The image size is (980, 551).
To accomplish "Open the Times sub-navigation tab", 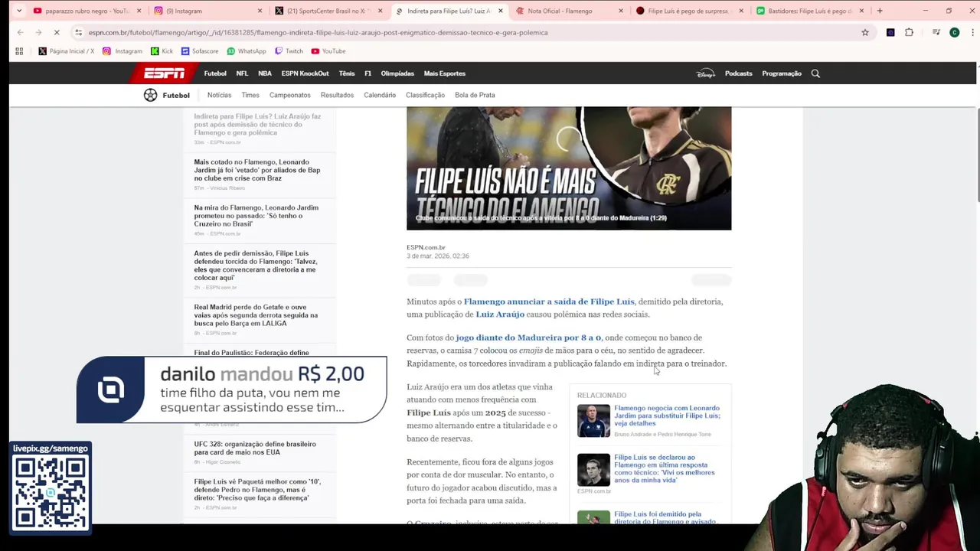I will [x=250, y=95].
